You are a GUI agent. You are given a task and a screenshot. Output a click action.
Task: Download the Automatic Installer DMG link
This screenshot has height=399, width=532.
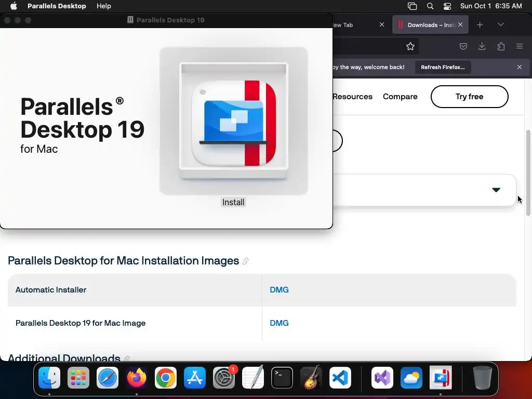[x=279, y=290]
